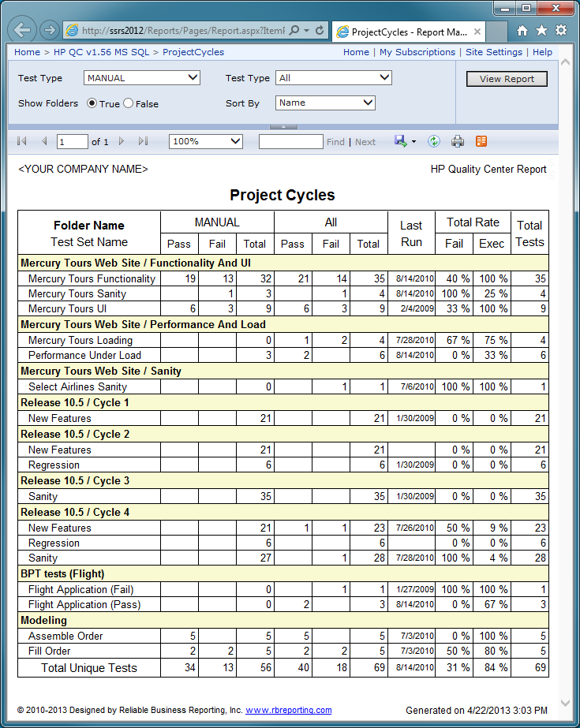Click the page number input field
The width and height of the screenshot is (580, 728).
tap(72, 142)
